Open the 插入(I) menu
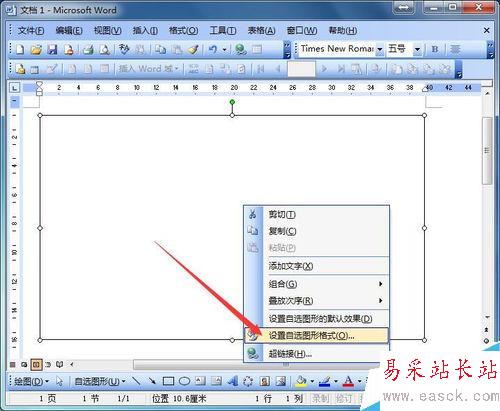This screenshot has height=411, width=500. tap(145, 31)
